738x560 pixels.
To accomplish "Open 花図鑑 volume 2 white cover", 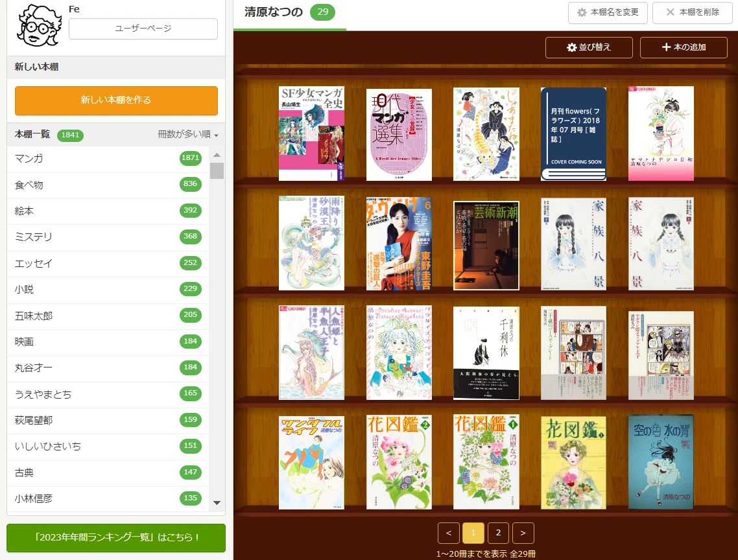I will [399, 462].
